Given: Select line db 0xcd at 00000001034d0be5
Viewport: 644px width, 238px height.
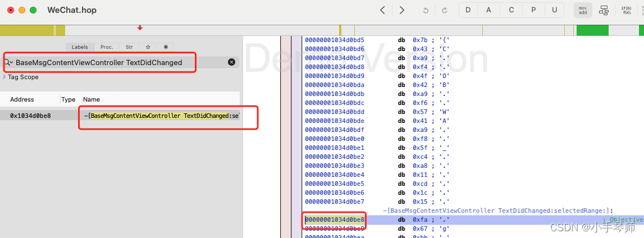Looking at the screenshot, I should tap(423, 184).
